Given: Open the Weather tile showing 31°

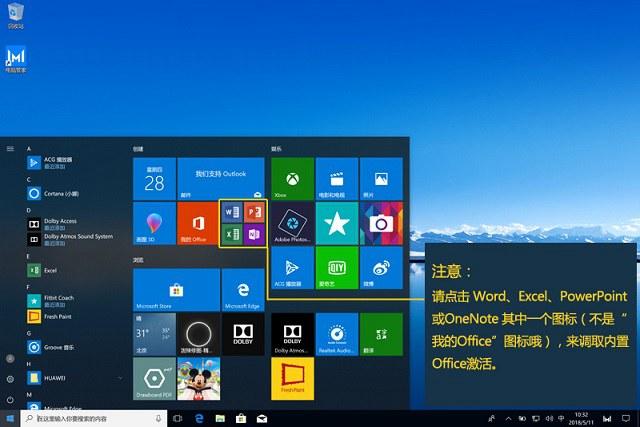Looking at the screenshot, I should [154, 334].
